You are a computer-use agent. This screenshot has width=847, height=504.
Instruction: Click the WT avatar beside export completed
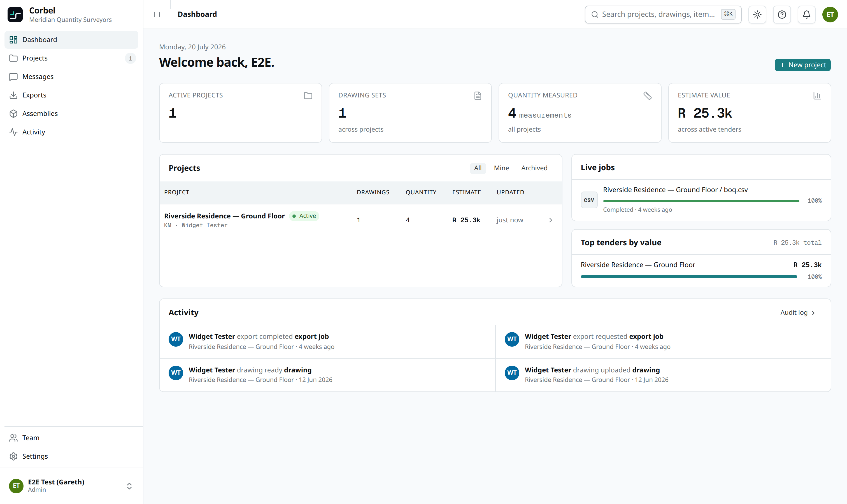point(176,339)
